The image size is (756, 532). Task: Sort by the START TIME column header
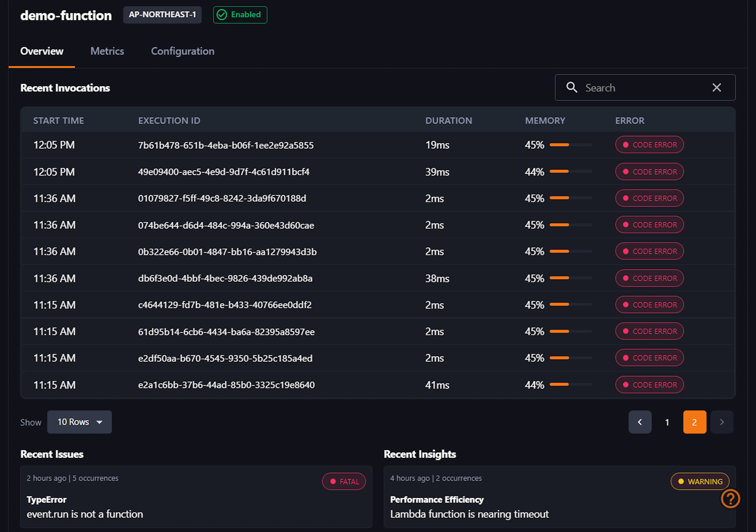pos(59,121)
